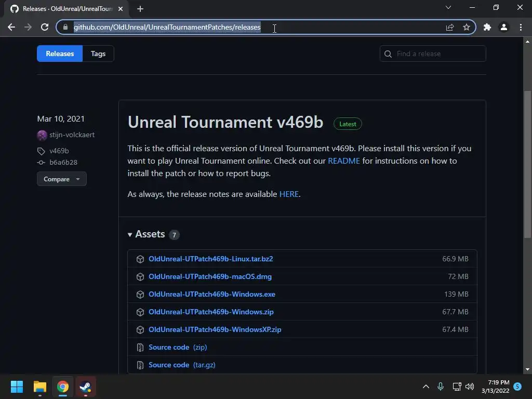This screenshot has width=532, height=399.
Task: Open the tab search chevron
Action: click(x=448, y=7)
